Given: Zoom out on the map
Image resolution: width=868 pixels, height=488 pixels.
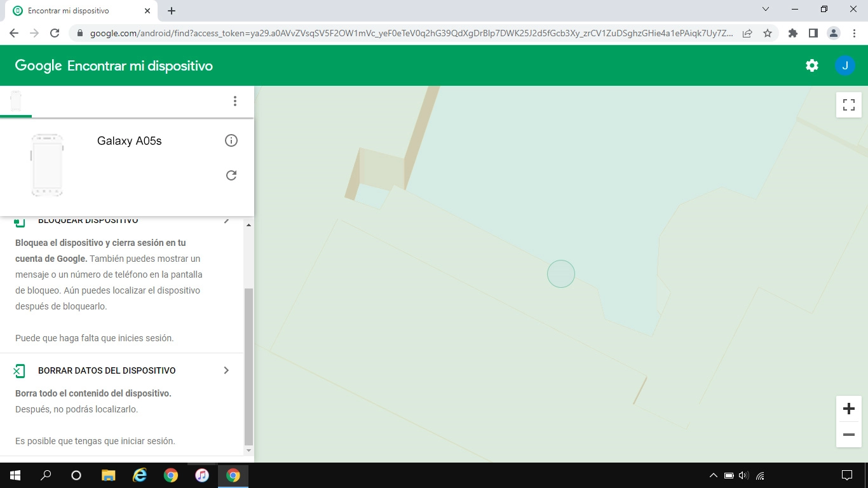Looking at the screenshot, I should pyautogui.click(x=848, y=435).
